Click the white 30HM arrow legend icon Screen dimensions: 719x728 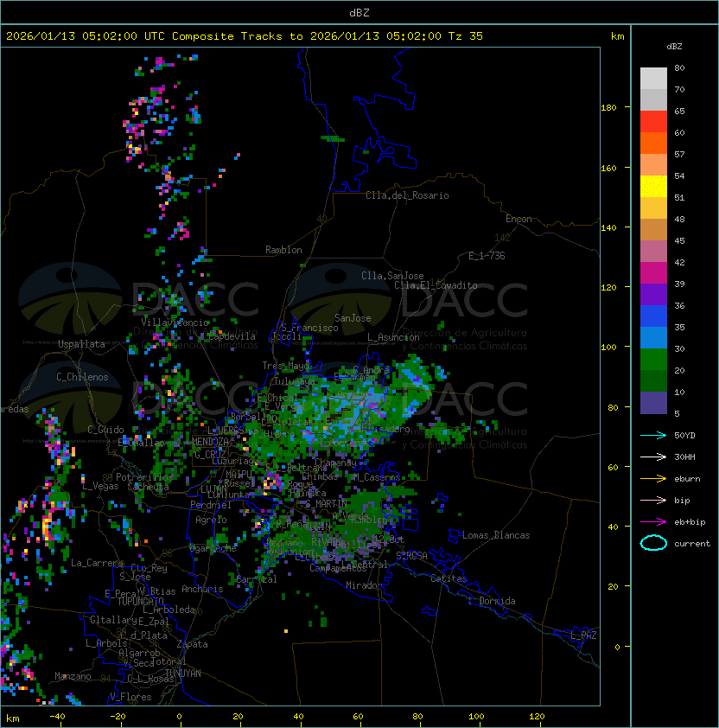653,457
